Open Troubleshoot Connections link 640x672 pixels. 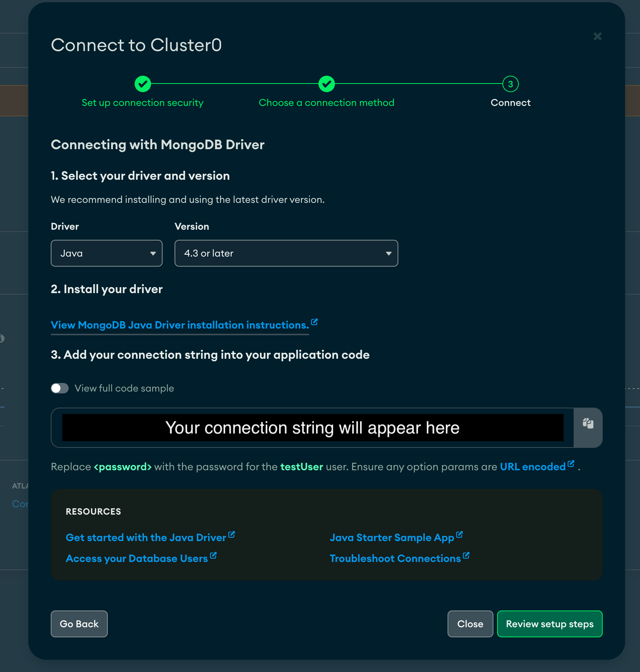(395, 559)
